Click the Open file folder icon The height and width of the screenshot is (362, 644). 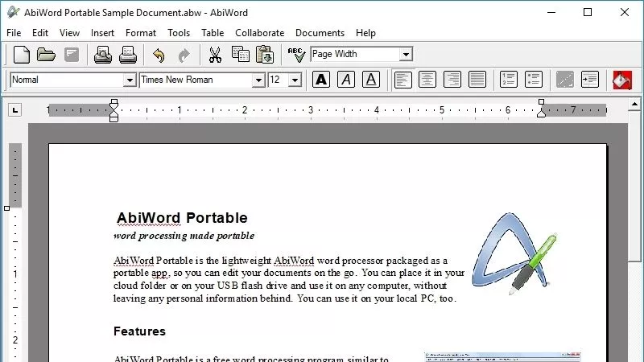point(46,55)
